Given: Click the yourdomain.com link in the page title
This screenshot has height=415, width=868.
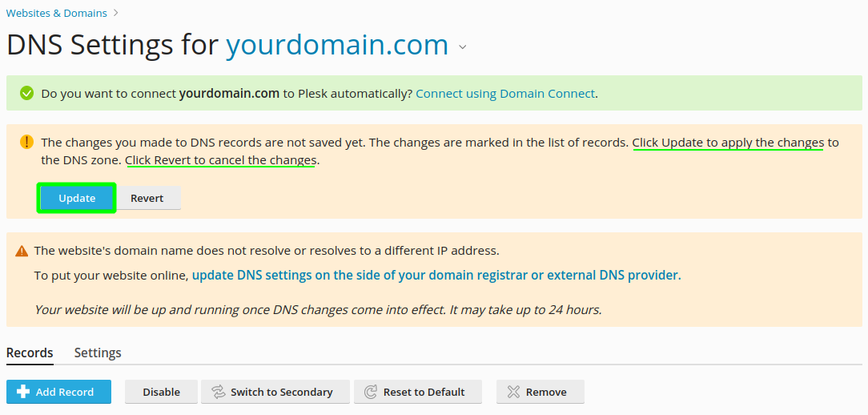Looking at the screenshot, I should click(337, 45).
